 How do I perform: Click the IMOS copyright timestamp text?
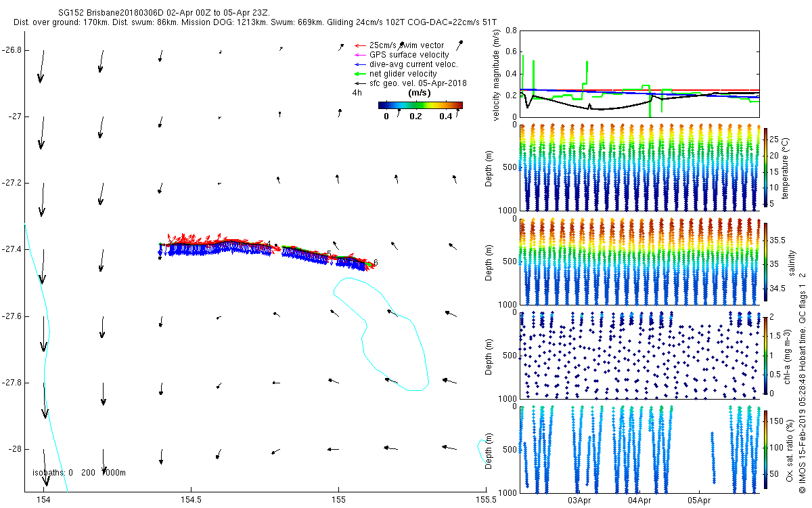[803, 381]
